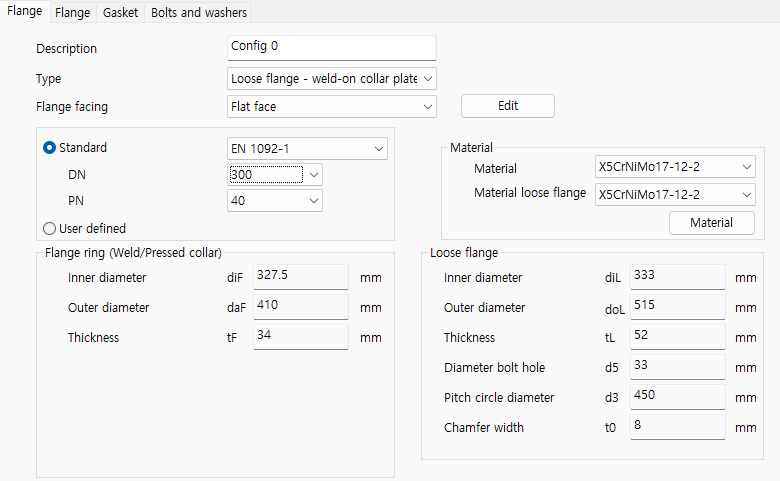Click the Description field containing Config 0
Image resolution: width=780 pixels, height=481 pixels.
pyautogui.click(x=332, y=48)
